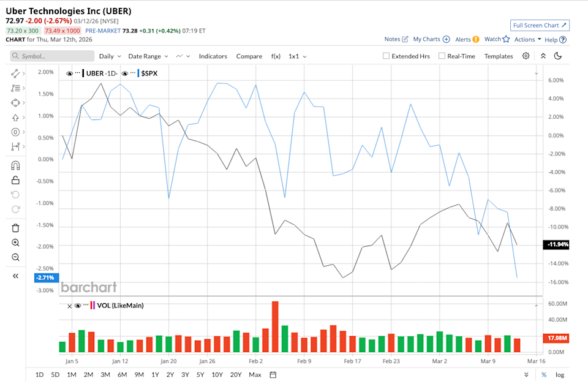The image size is (588, 392).
Task: Collapse the left drawing toolbar
Action: tap(15, 276)
